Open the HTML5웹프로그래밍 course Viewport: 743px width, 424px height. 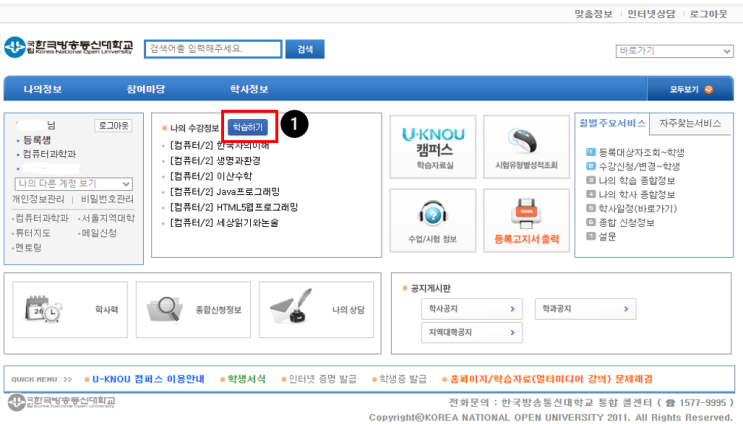[x=234, y=207]
